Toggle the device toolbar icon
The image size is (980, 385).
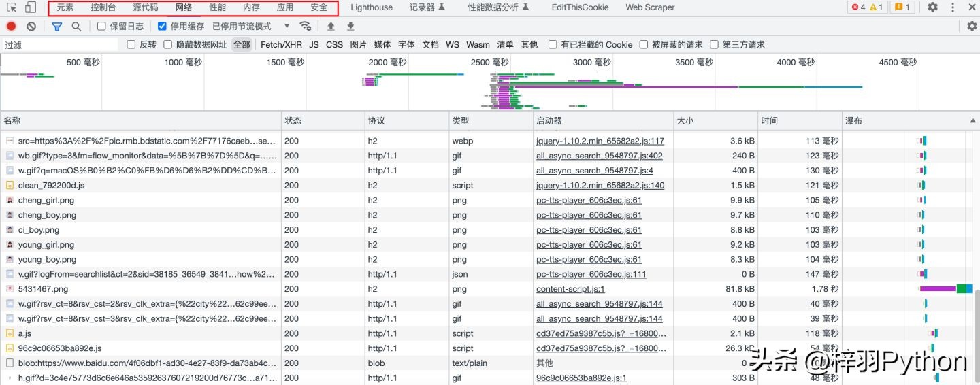pos(31,7)
